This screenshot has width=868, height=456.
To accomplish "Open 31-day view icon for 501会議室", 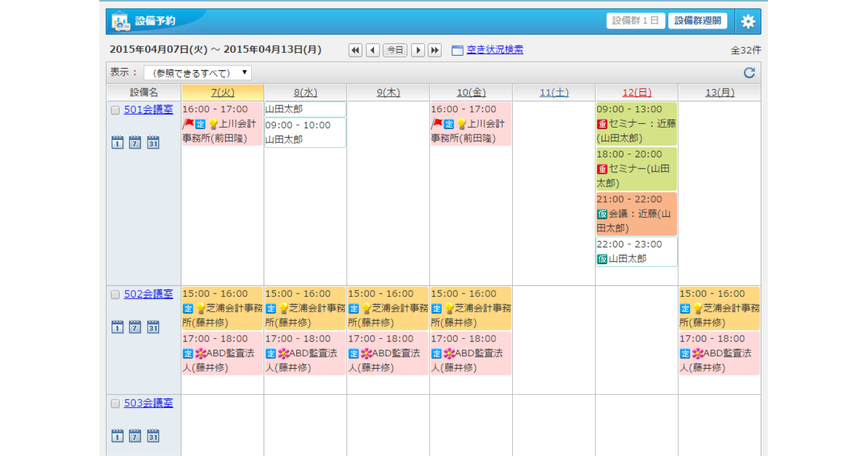I will tap(153, 142).
